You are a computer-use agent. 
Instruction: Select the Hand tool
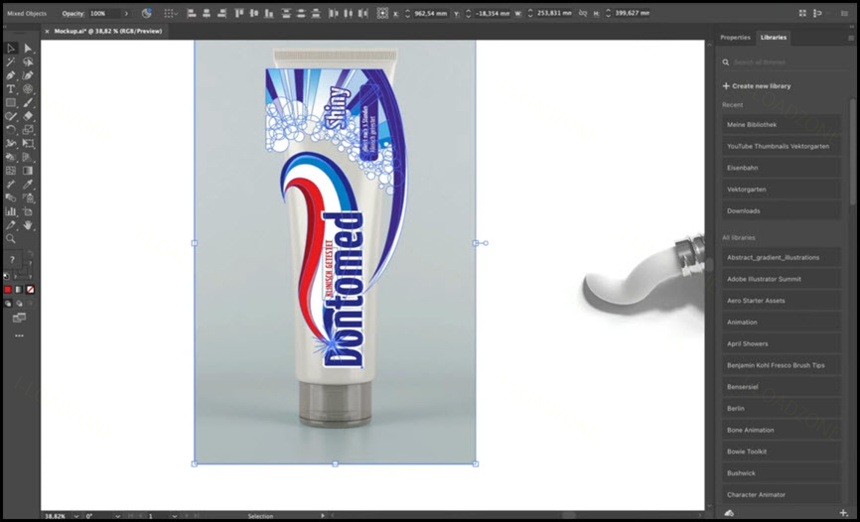click(x=28, y=225)
